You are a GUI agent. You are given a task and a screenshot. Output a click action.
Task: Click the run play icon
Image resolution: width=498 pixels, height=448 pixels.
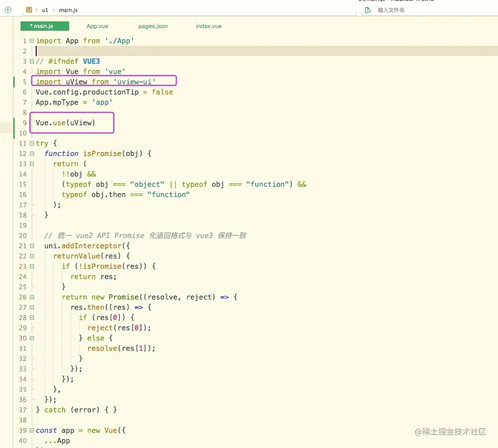(8, 10)
